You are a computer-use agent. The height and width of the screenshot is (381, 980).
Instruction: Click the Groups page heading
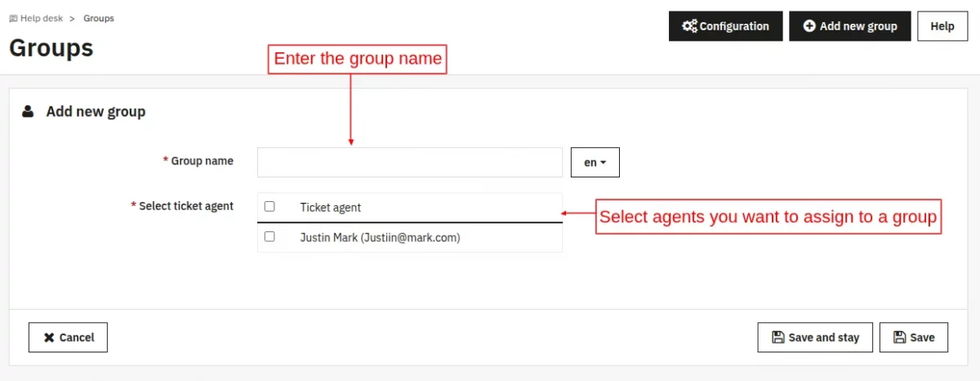(x=51, y=47)
